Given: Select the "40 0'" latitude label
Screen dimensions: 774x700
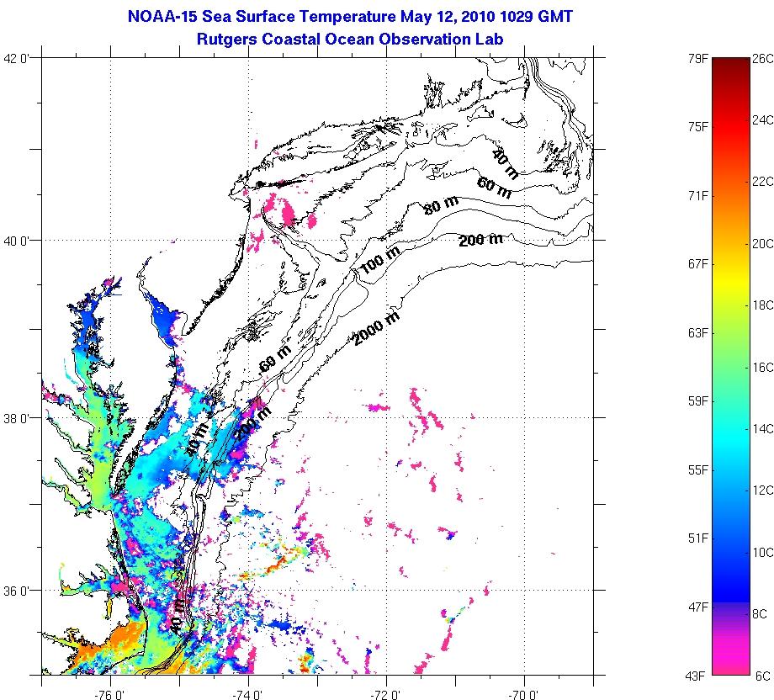Looking at the screenshot, I should 17,241.
